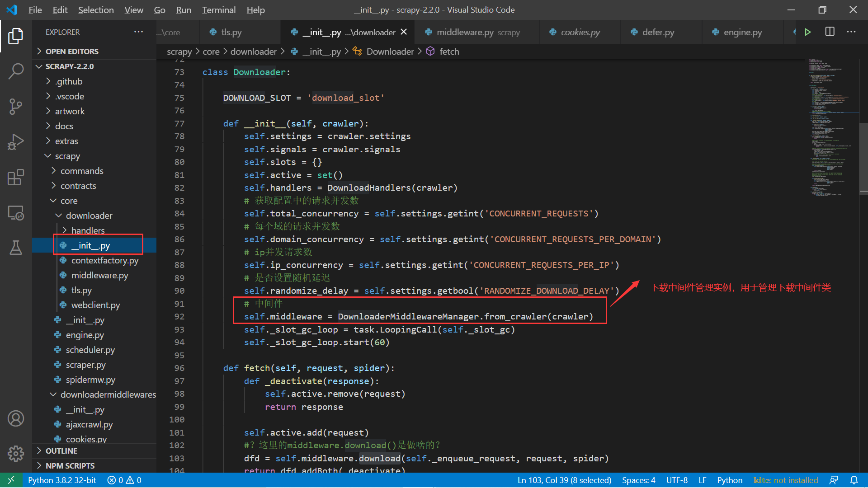Open contextfactory.py in explorer
Viewport: 868px width, 488px height.
tap(94, 260)
